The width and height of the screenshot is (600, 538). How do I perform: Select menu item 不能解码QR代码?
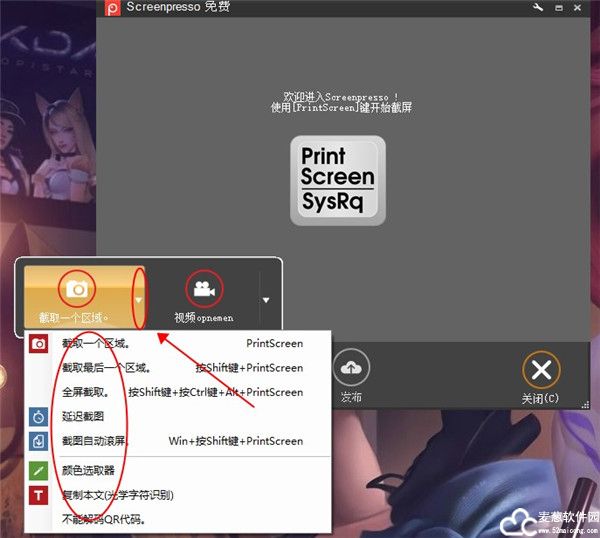(x=178, y=519)
